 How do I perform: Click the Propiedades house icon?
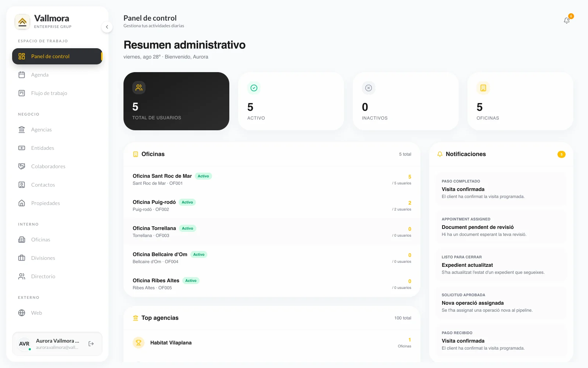click(x=22, y=203)
